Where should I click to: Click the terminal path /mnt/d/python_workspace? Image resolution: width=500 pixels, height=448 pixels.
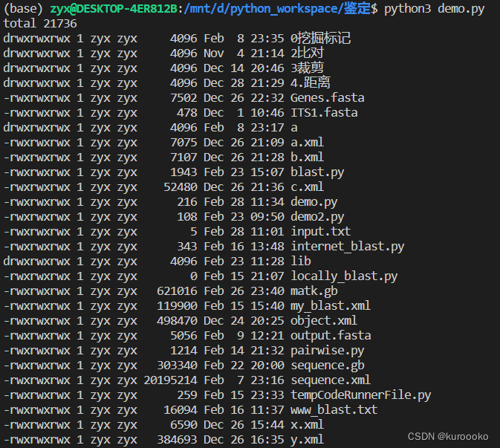pos(261,9)
